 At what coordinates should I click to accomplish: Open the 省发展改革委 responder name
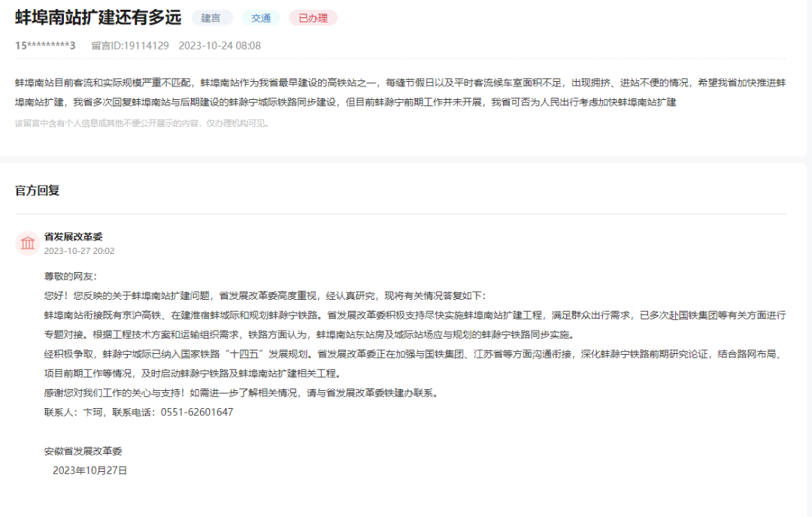[x=73, y=236]
